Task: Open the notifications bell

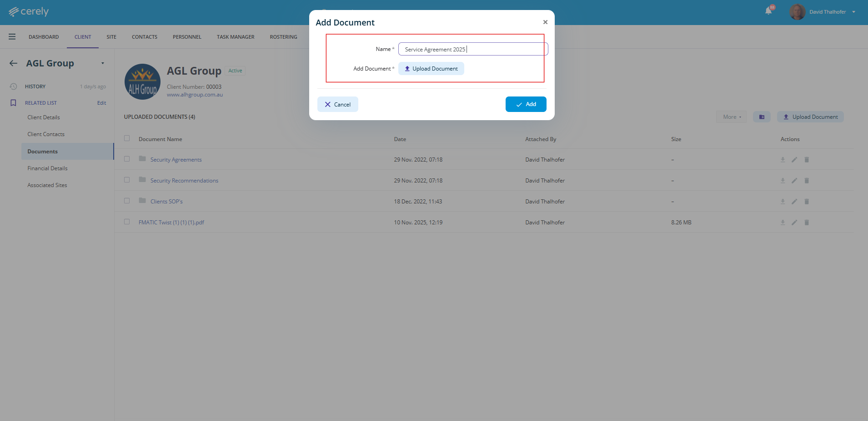Action: point(768,11)
